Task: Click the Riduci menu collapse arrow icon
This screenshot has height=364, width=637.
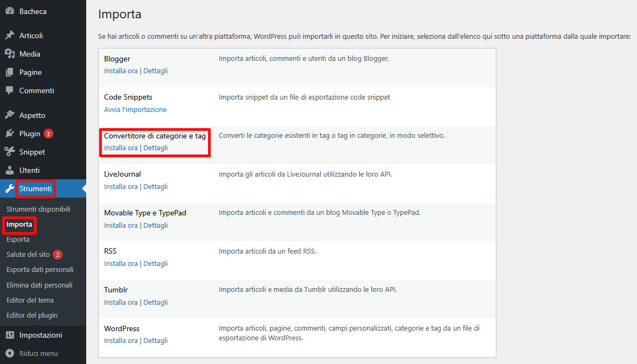Action: tap(10, 353)
